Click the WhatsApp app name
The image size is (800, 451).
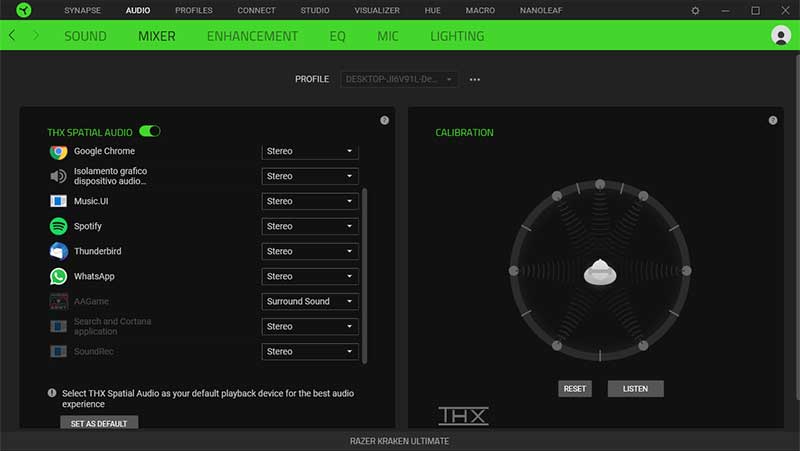click(x=94, y=276)
